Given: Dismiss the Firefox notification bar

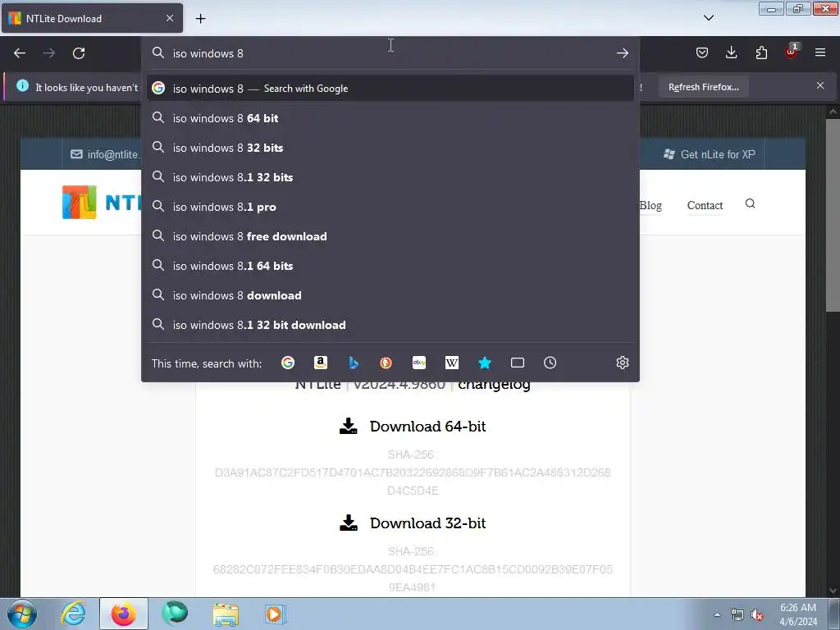Looking at the screenshot, I should pyautogui.click(x=820, y=85).
